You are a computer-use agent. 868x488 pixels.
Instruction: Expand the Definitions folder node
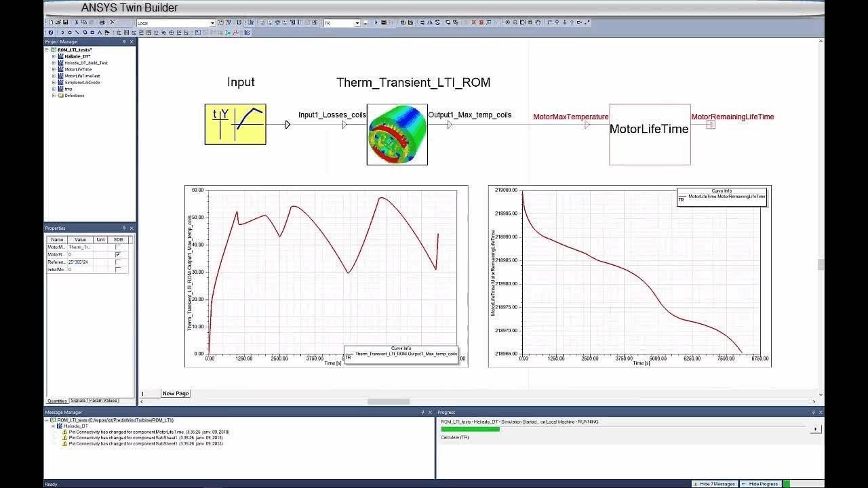pos(54,96)
